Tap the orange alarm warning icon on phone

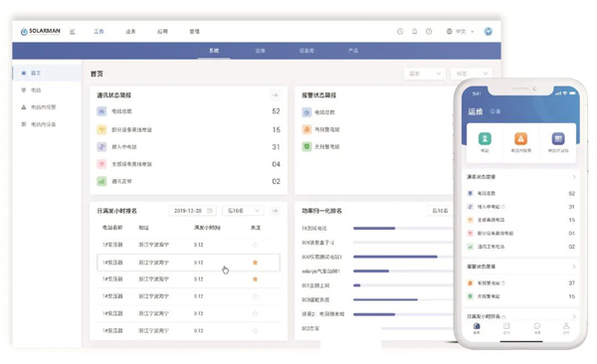520,138
